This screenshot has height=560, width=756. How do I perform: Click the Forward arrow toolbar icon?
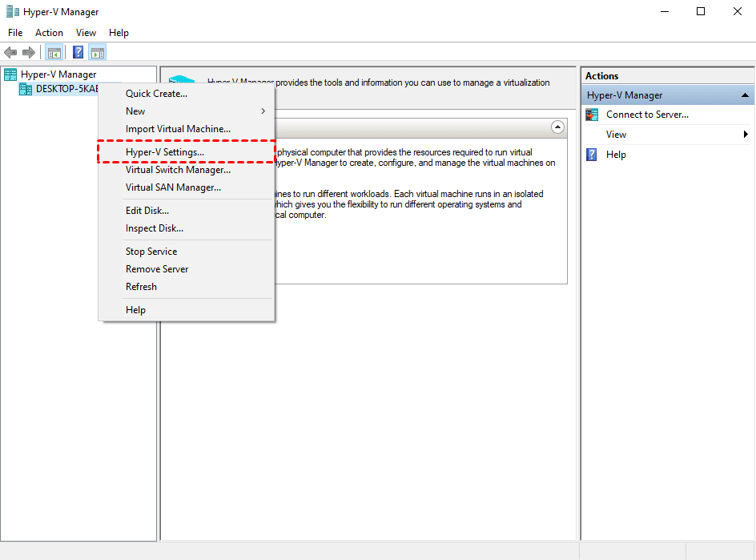click(x=29, y=52)
